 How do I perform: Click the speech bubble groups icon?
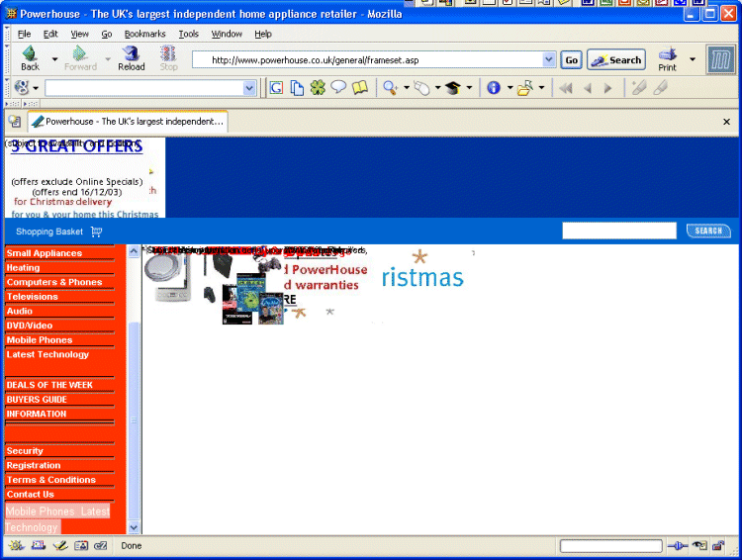pos(338,87)
